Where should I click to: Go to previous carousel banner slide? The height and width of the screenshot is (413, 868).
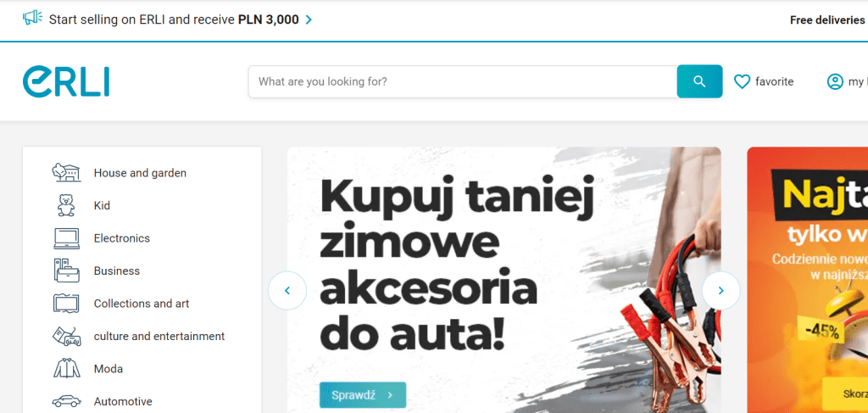pyautogui.click(x=287, y=290)
